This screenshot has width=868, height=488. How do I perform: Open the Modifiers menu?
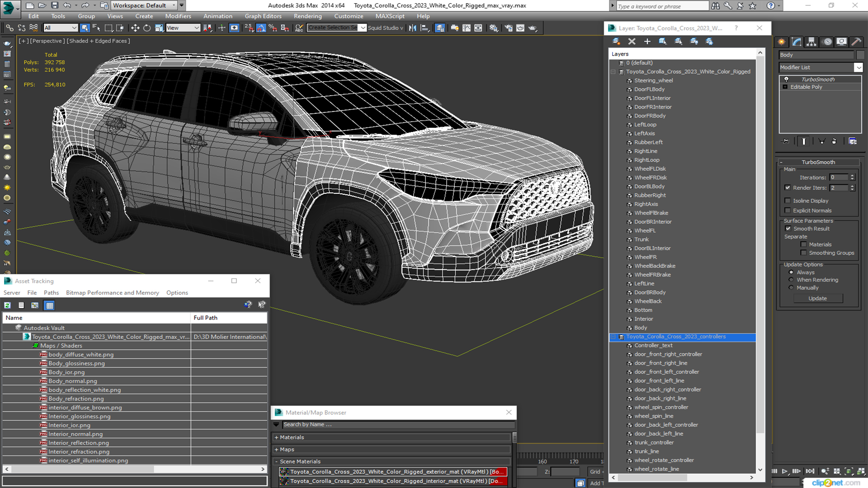(x=178, y=16)
